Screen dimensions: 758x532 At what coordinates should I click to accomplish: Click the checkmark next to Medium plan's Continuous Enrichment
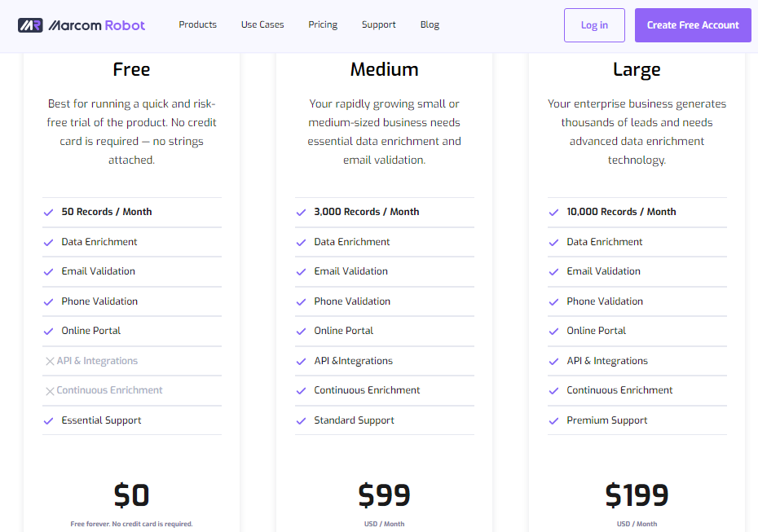pyautogui.click(x=302, y=391)
